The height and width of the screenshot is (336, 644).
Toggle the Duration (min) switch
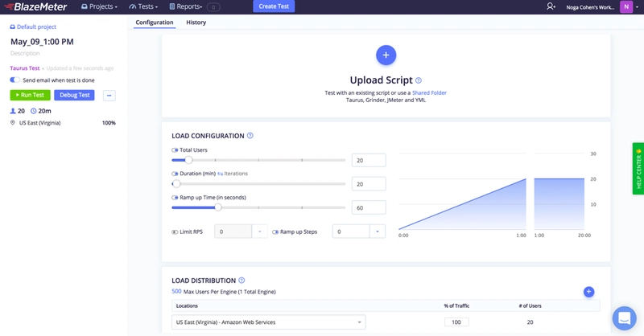tap(175, 174)
